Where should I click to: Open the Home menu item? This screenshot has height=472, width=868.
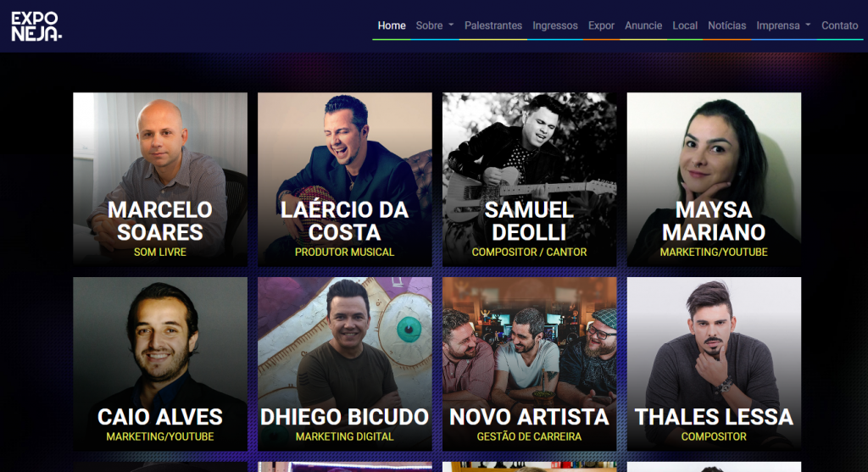coord(392,25)
